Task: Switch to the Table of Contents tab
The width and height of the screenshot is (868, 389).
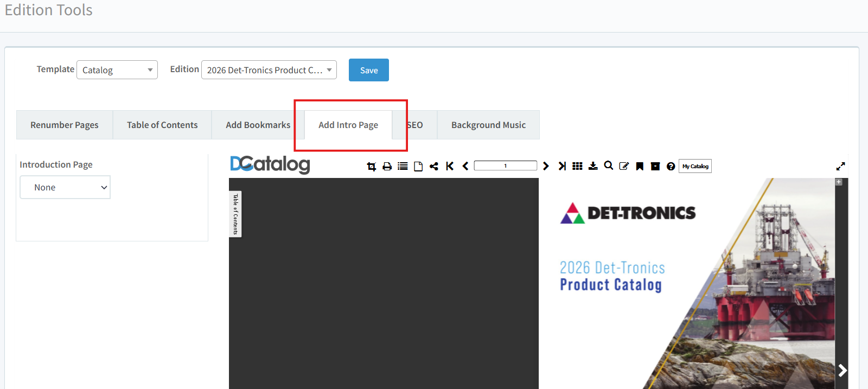Action: point(162,125)
